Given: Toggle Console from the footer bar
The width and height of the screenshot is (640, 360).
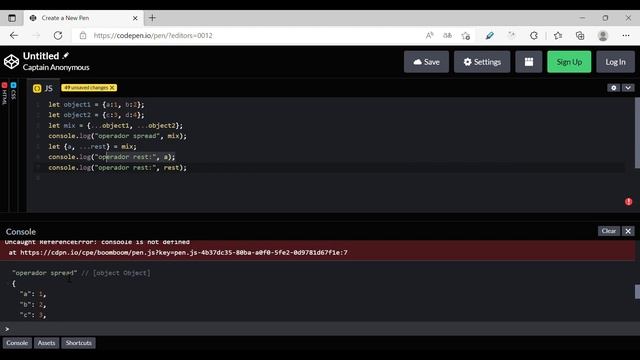Looking at the screenshot, I should point(17,343).
